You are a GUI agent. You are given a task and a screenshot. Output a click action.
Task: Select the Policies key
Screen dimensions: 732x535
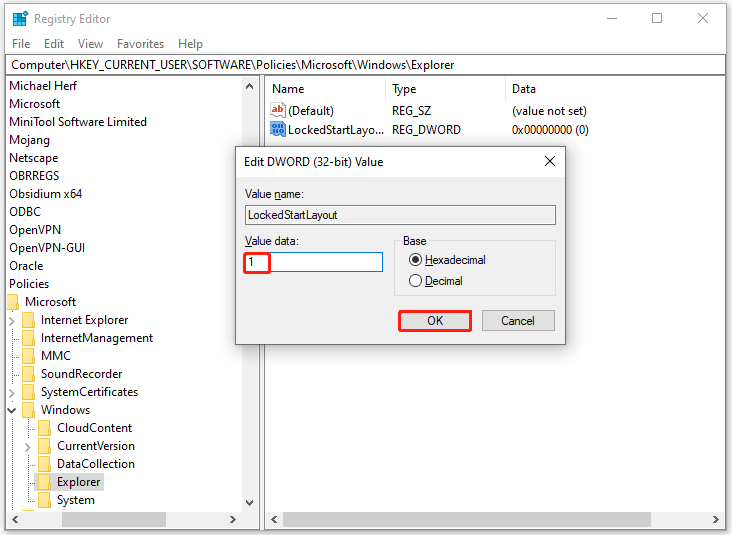(29, 284)
